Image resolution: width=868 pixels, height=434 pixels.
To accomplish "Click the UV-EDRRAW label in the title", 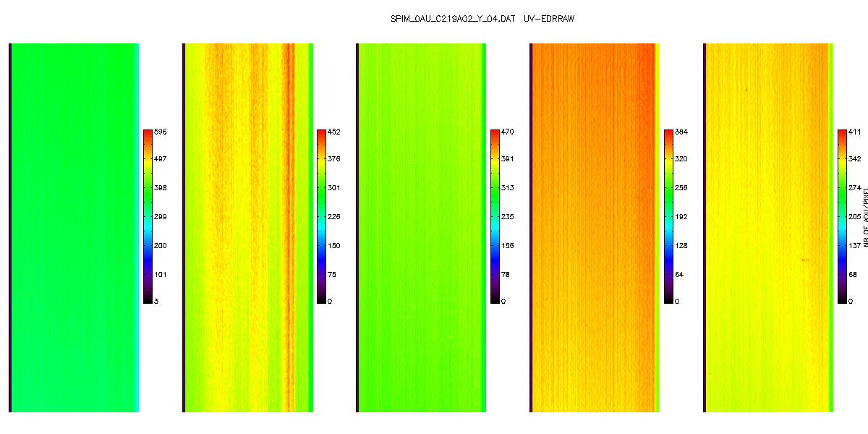I will pos(548,19).
